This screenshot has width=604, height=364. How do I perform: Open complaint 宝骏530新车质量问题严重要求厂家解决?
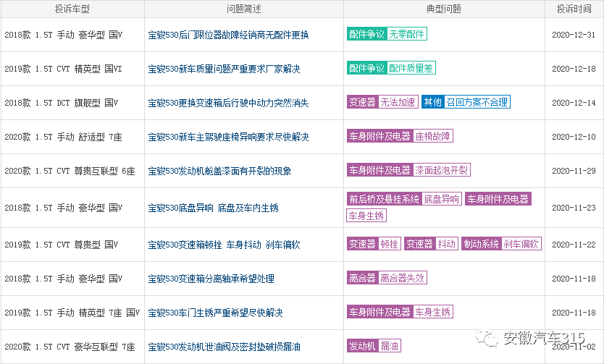coord(225,69)
